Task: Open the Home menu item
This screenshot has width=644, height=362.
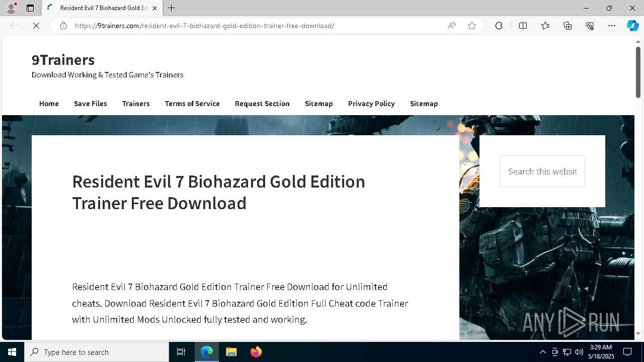Action: coord(49,104)
